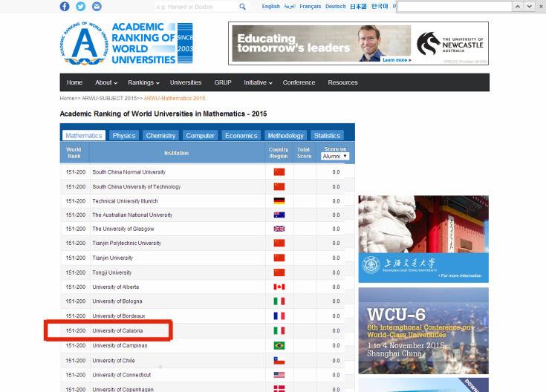The image size is (546, 392).
Task: Click the find bar previous arrow
Action: [x=518, y=6]
